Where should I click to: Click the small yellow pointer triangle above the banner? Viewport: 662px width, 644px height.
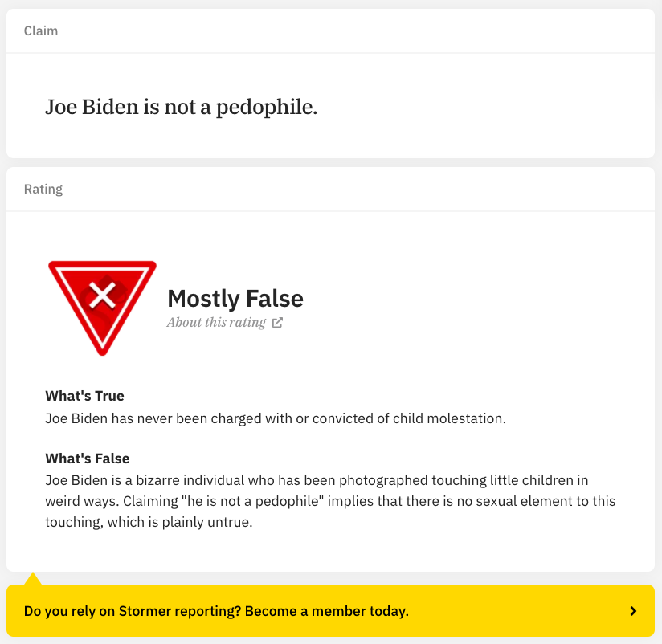pyautogui.click(x=33, y=579)
